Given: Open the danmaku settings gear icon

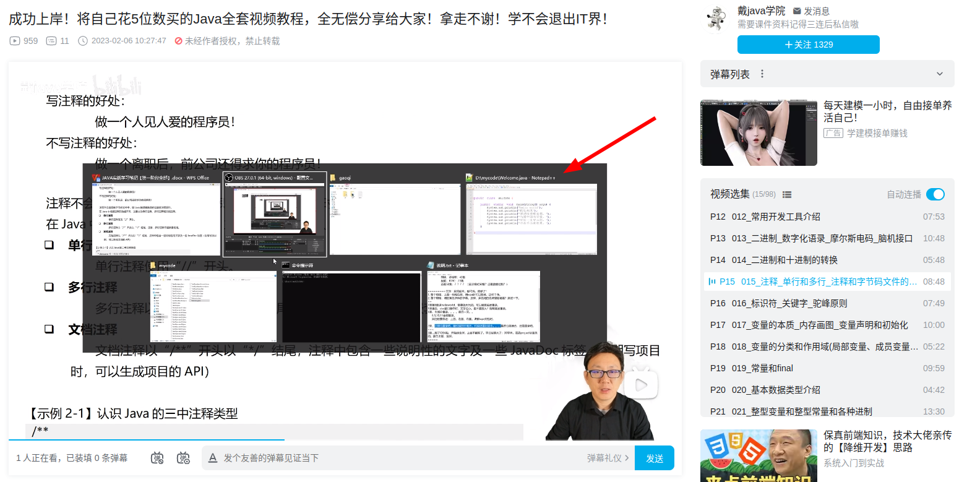Looking at the screenshot, I should (183, 458).
